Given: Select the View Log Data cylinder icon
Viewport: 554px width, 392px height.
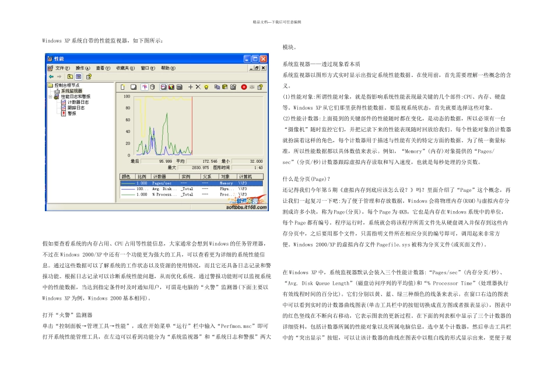Looking at the screenshot, I should click(x=152, y=87).
